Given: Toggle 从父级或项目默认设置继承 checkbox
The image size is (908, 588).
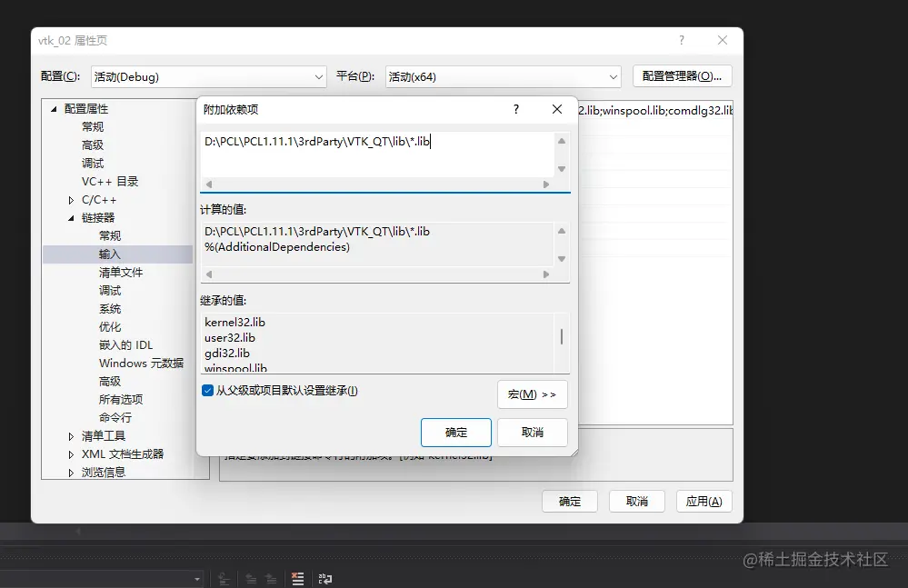Looking at the screenshot, I should (207, 391).
